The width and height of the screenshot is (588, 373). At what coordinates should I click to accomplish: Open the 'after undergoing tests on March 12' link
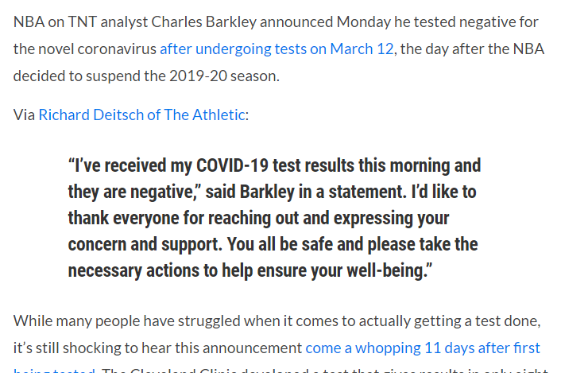[x=277, y=49]
